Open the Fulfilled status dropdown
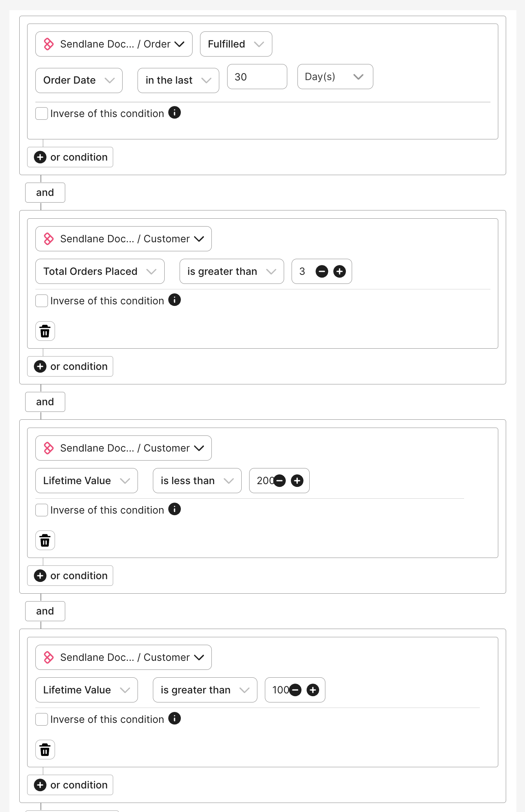 click(235, 44)
